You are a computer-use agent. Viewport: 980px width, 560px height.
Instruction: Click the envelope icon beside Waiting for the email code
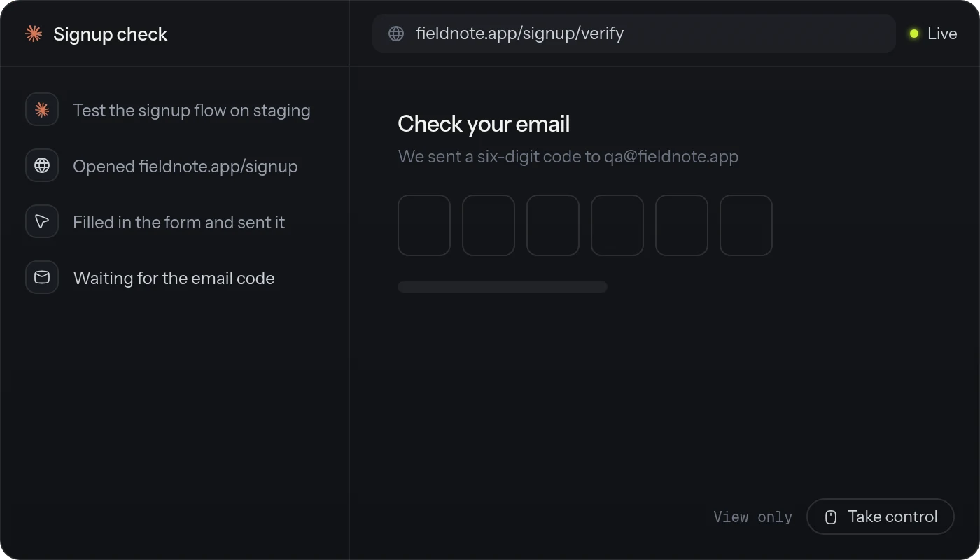42,278
